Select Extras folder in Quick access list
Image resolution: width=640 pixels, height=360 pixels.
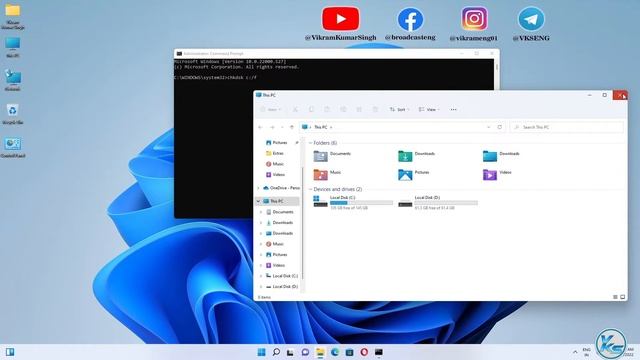click(x=278, y=153)
